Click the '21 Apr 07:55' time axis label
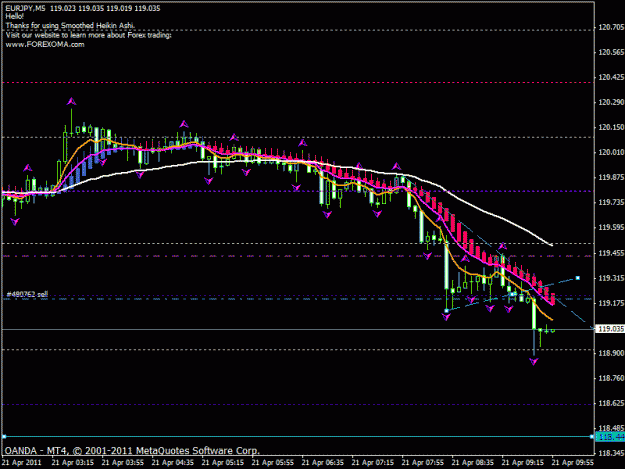This screenshot has height=469, width=625. point(423,463)
